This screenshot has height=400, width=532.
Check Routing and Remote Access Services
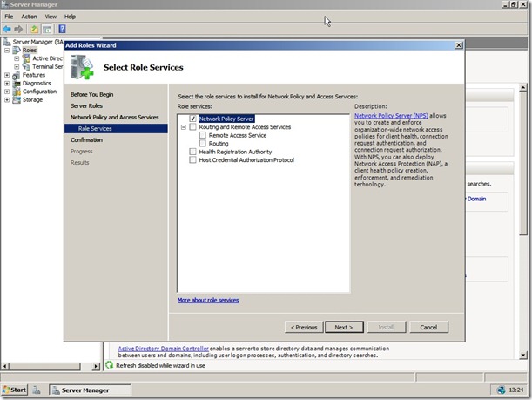[192, 127]
